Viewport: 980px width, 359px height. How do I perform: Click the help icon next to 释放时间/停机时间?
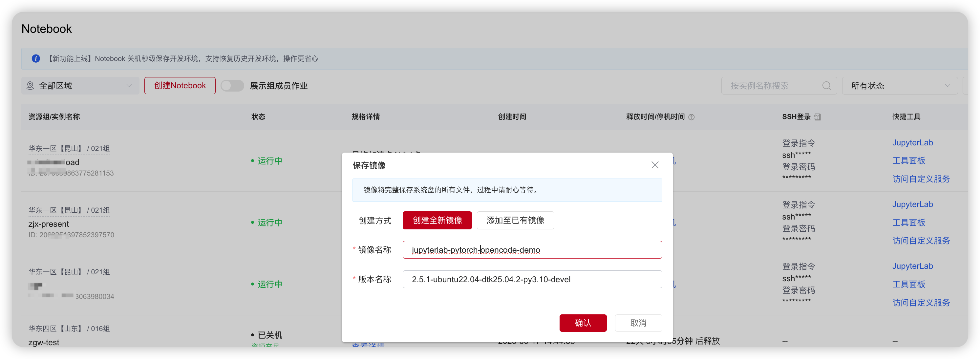[691, 117]
